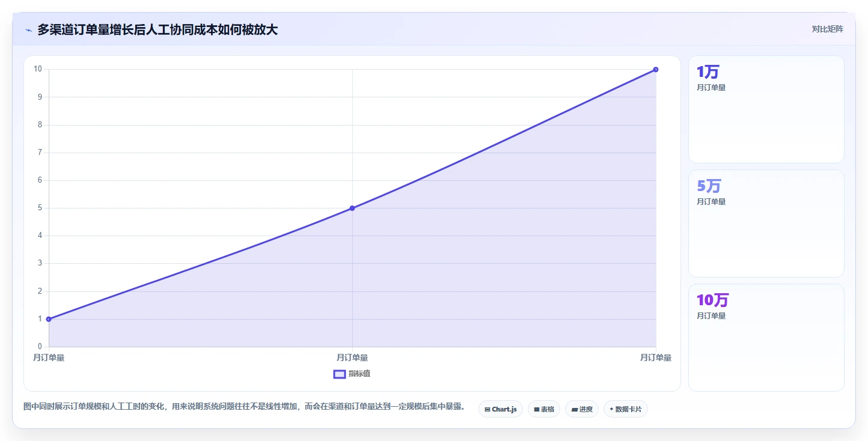Click the y-axis label 0
Screen dimensions: 868x441
[40, 347]
